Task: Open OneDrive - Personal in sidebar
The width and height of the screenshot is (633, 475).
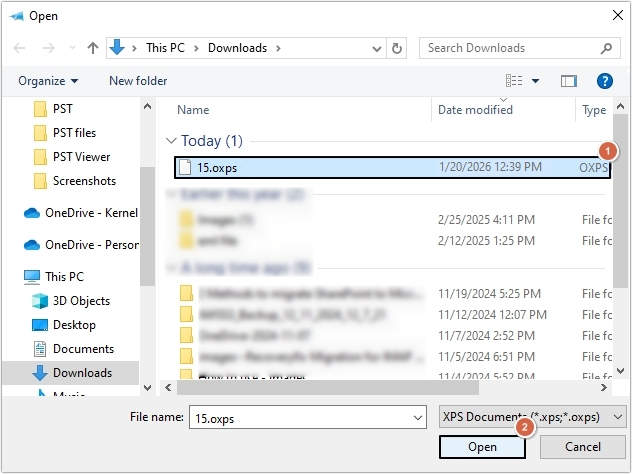Action: 81,245
